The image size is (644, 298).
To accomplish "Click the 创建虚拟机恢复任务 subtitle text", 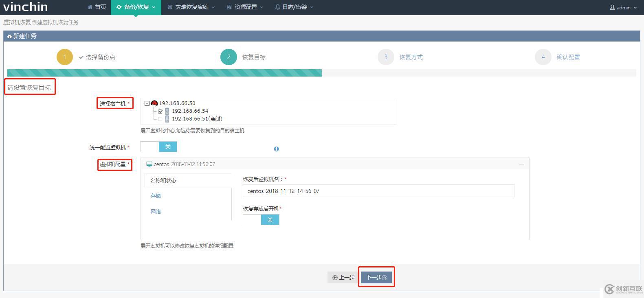I will coord(55,22).
